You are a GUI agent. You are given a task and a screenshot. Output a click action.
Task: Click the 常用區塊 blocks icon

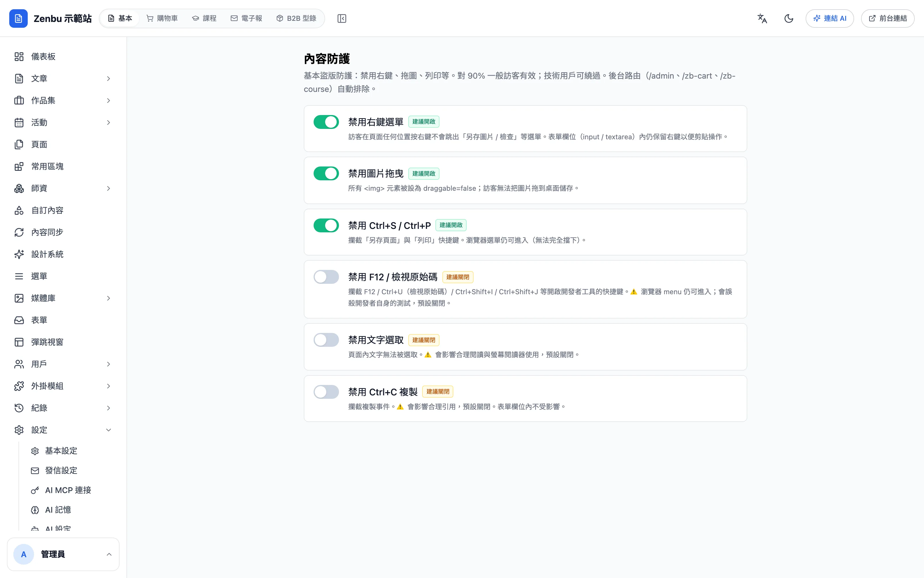[19, 166]
